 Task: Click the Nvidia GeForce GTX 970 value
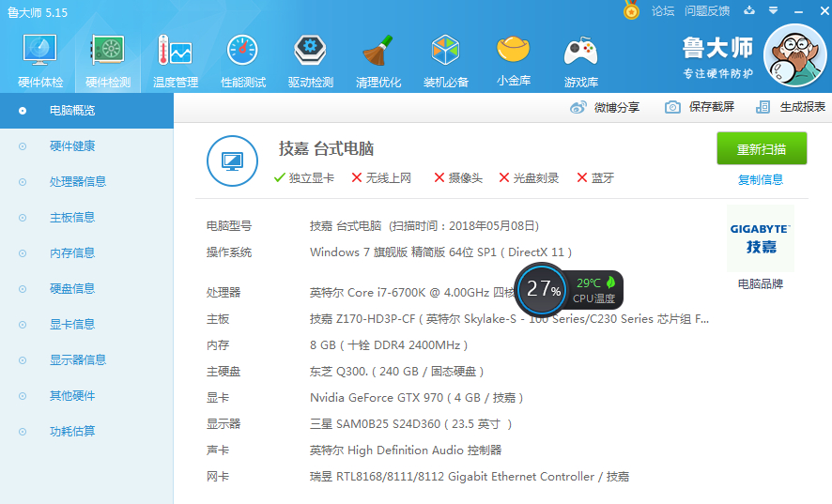[x=417, y=398]
